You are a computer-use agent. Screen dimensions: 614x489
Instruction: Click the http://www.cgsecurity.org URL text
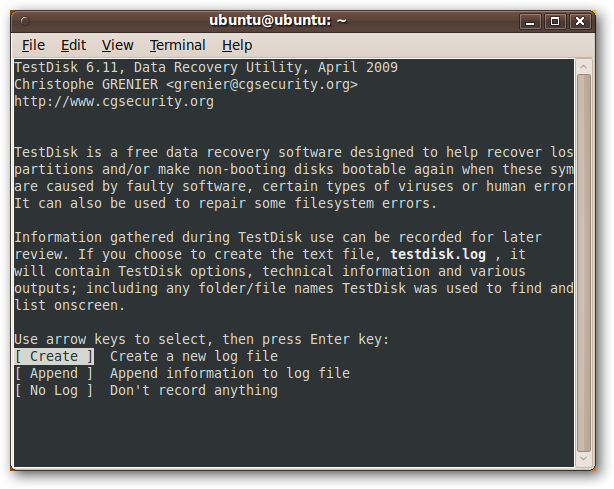point(114,101)
